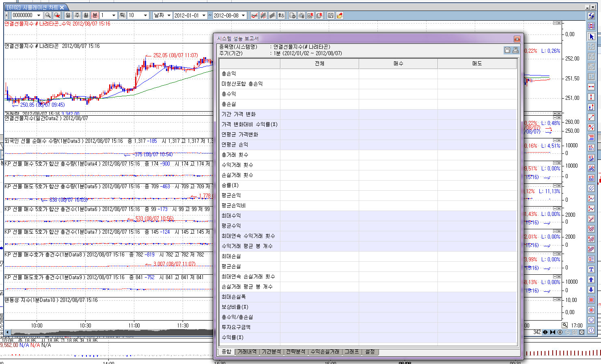
Task: Expand the end date 2012-08-08 dropdown
Action: pyautogui.click(x=243, y=15)
